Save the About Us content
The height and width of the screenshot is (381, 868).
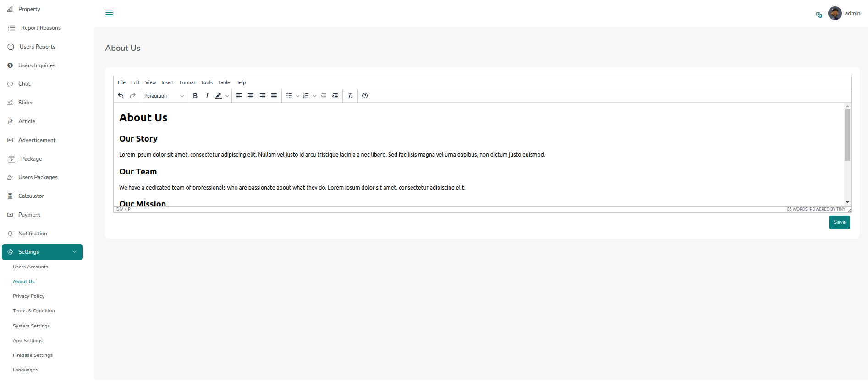pyautogui.click(x=840, y=222)
